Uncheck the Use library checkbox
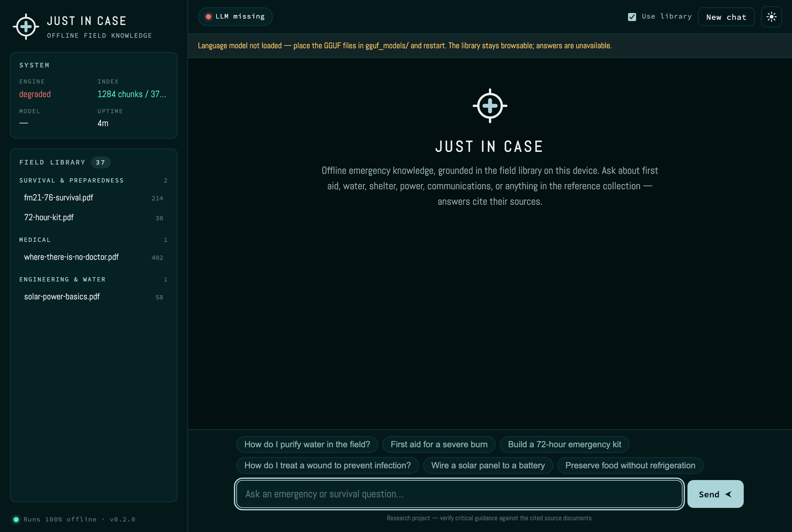This screenshot has height=532, width=792. click(632, 17)
